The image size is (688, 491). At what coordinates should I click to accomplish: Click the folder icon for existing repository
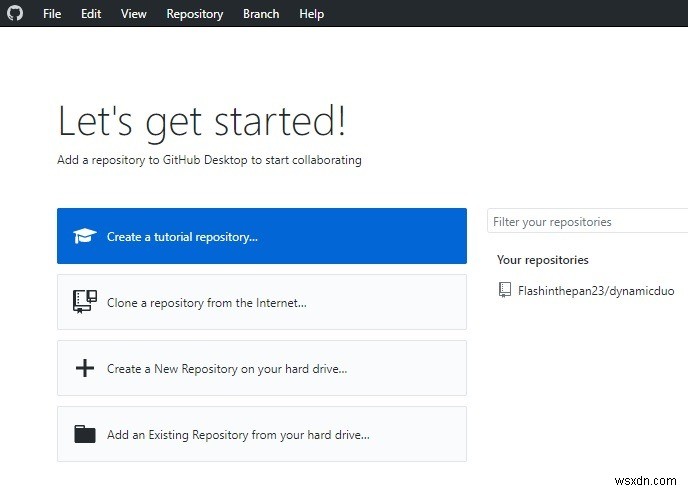pos(85,434)
